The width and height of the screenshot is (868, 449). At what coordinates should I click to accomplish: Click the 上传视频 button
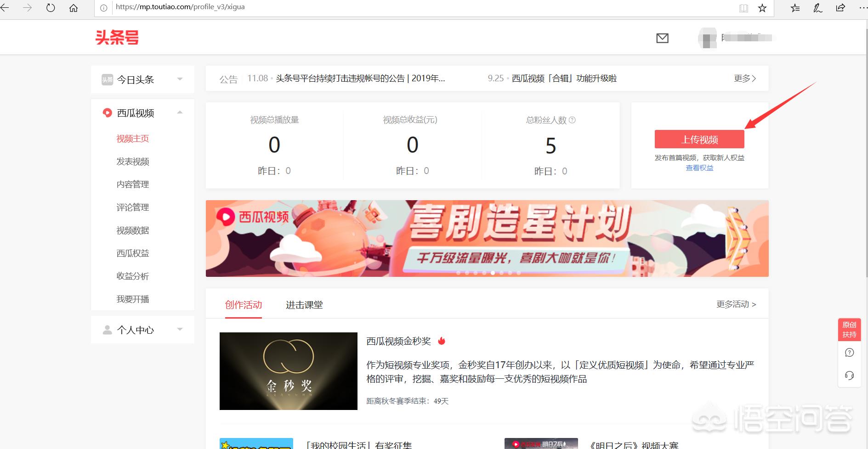coord(699,139)
